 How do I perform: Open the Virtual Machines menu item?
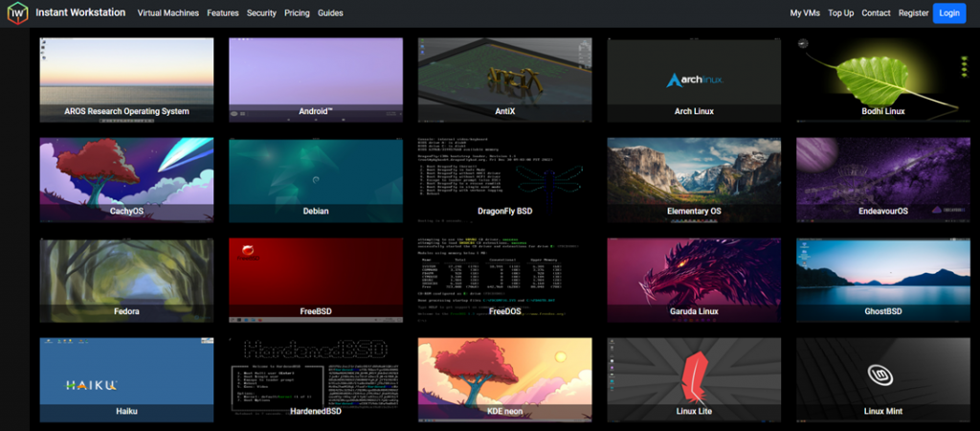(x=168, y=13)
